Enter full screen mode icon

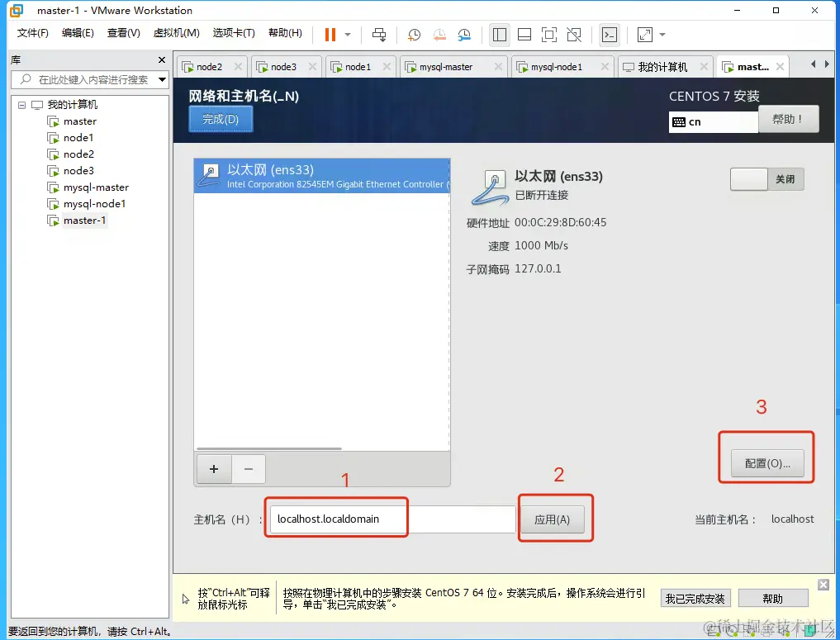pyautogui.click(x=549, y=35)
